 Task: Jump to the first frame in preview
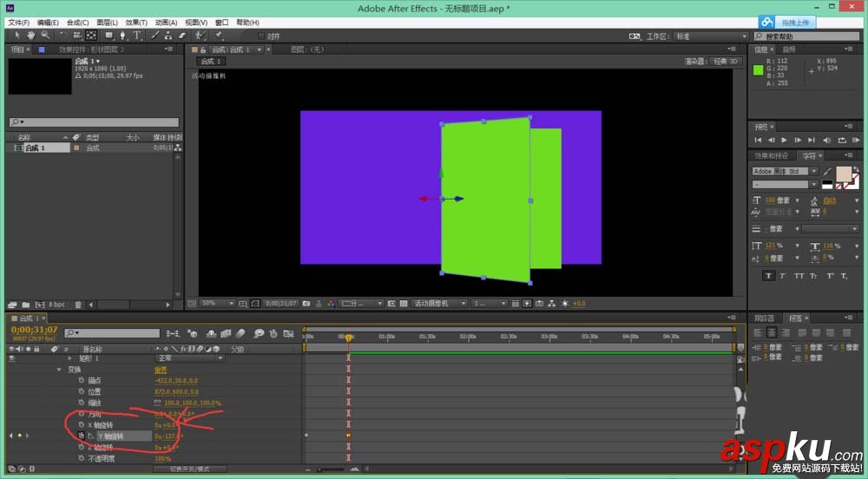[758, 141]
